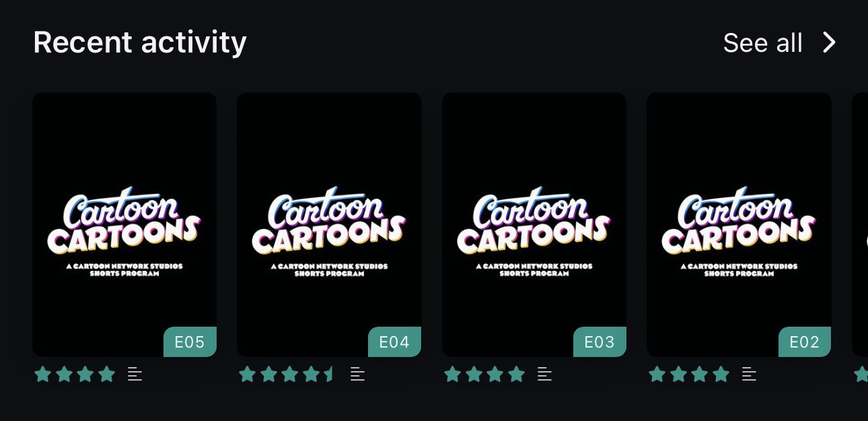The image size is (868, 421).
Task: Click the four-star rating under E05
Action: tap(75, 375)
